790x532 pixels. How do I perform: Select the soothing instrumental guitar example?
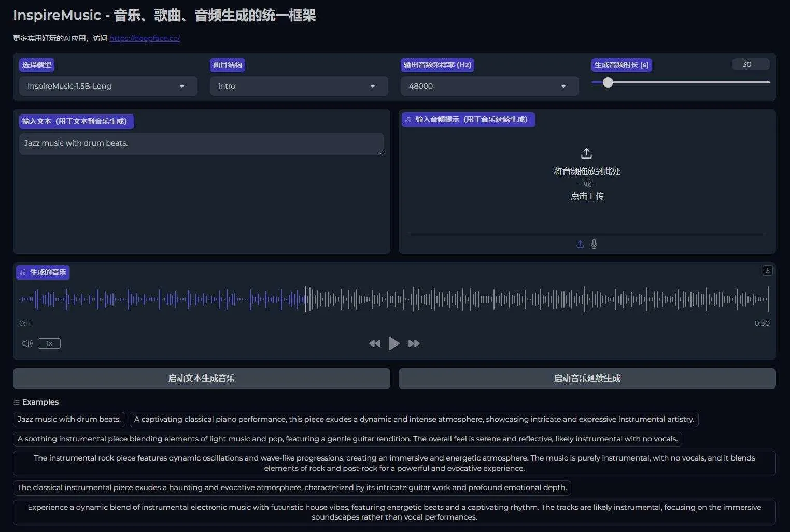347,439
